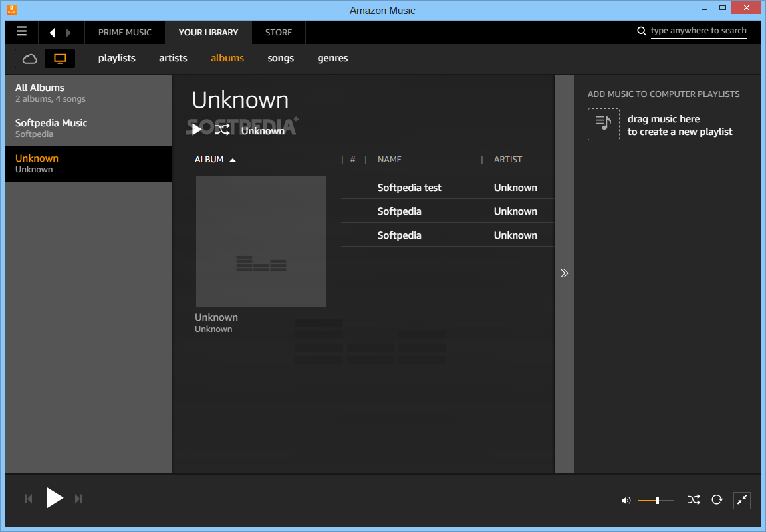Open the hamburger main menu

click(x=21, y=31)
